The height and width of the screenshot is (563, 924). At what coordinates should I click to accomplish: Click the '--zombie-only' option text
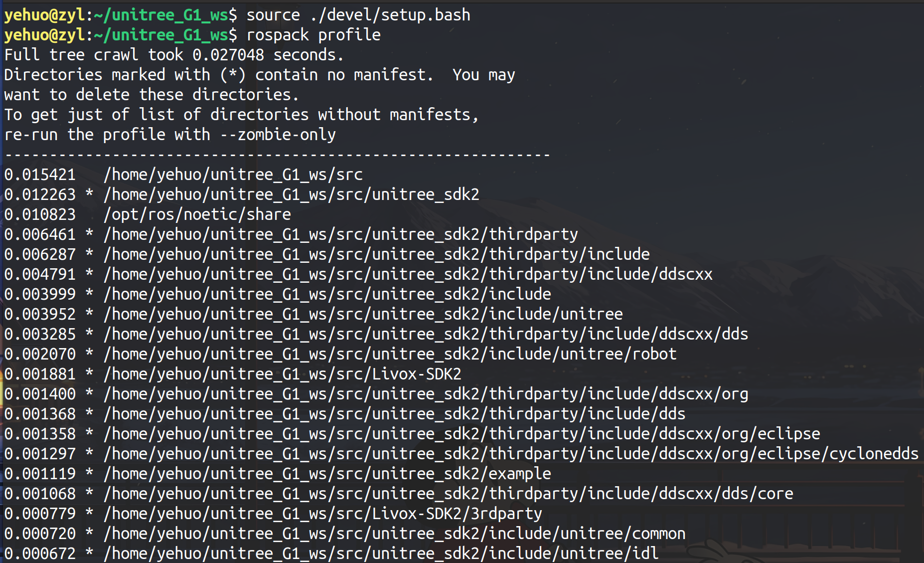coord(278,135)
